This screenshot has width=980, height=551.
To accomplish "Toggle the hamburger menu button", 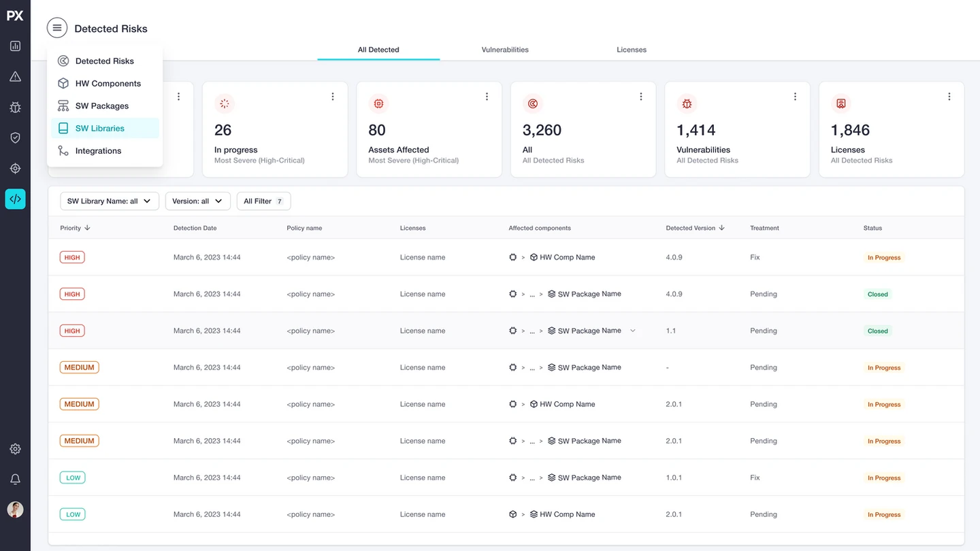I will (x=57, y=28).
